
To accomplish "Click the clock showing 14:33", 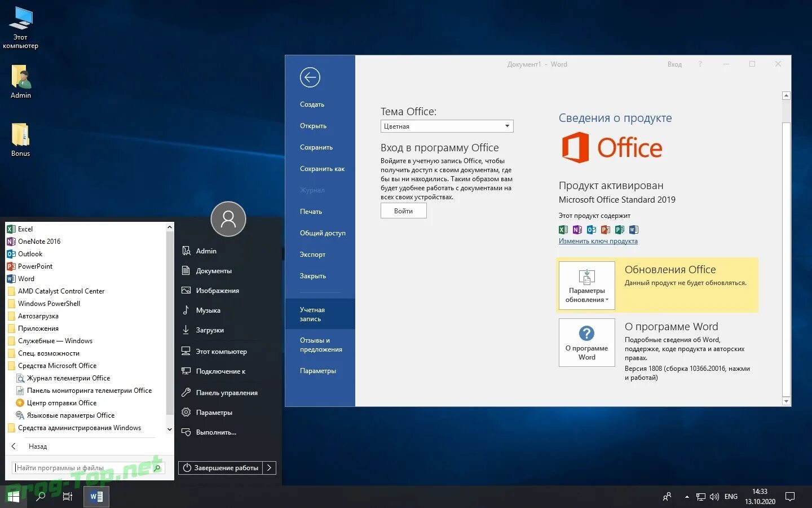I will (x=760, y=492).
